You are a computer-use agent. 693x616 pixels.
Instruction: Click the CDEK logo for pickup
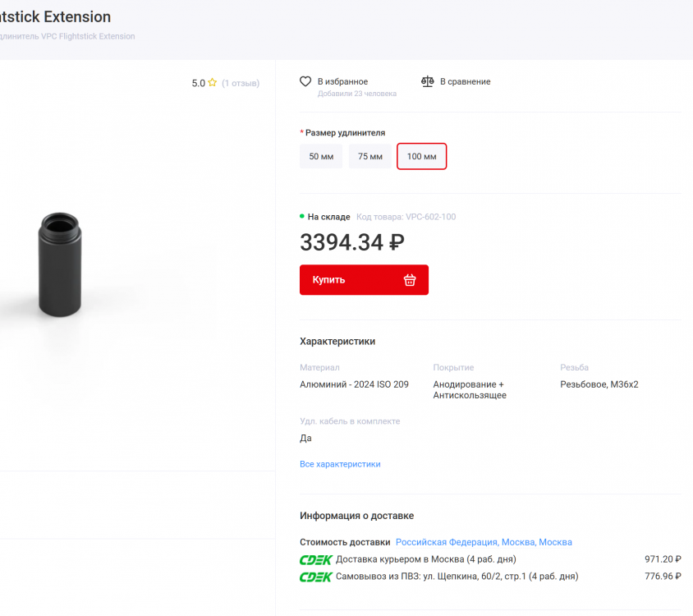point(315,577)
